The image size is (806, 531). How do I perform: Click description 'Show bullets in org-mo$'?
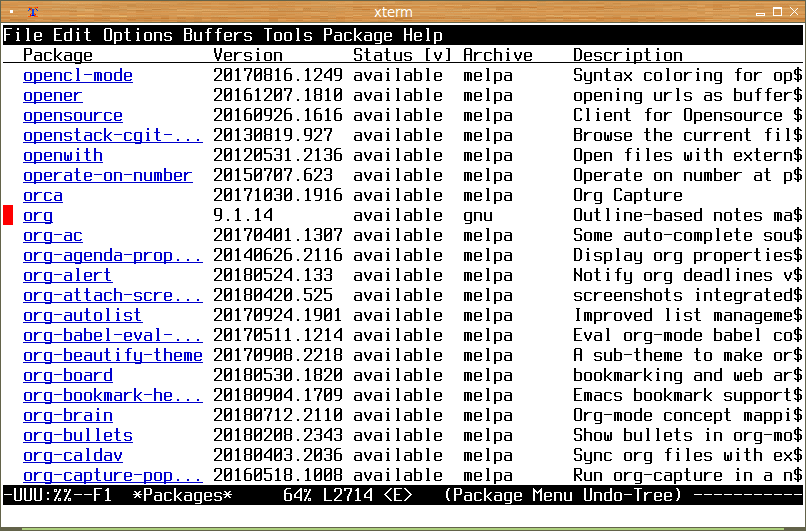[x=687, y=436]
